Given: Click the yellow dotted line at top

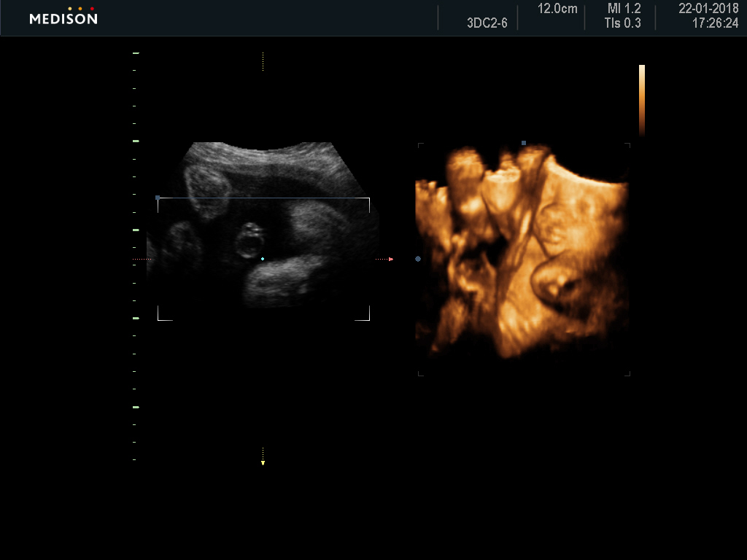Looking at the screenshot, I should (263, 61).
